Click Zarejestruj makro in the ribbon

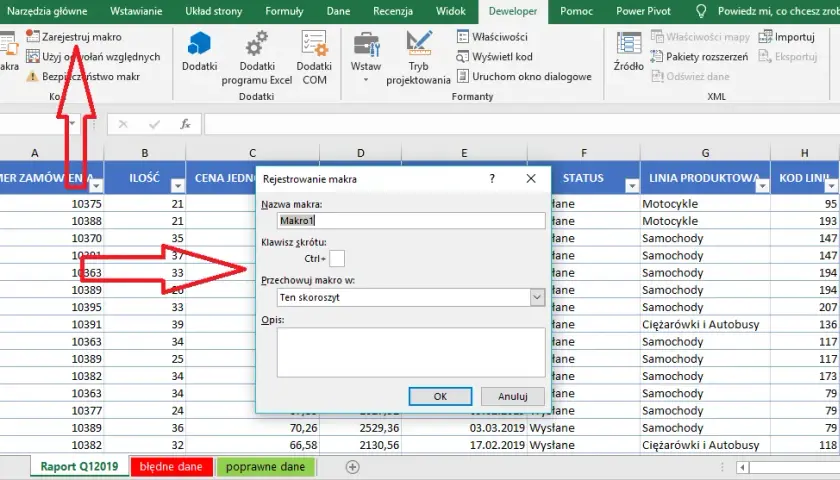[74, 36]
